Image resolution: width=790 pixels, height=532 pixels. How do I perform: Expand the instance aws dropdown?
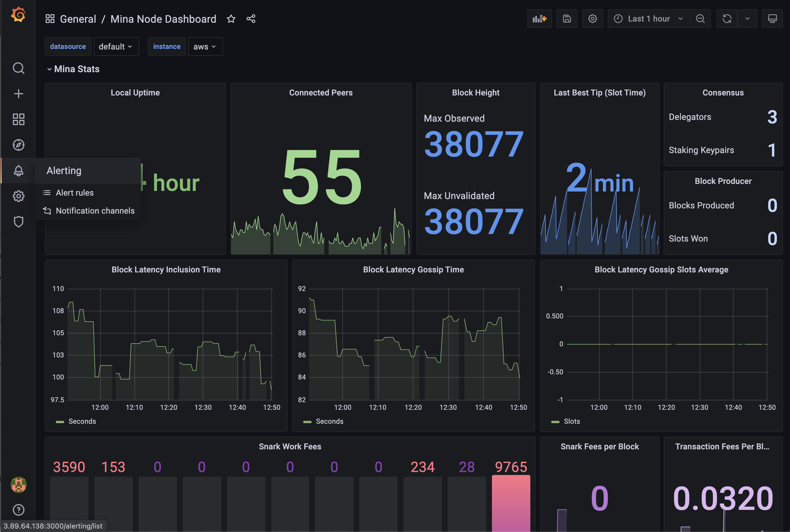click(205, 46)
